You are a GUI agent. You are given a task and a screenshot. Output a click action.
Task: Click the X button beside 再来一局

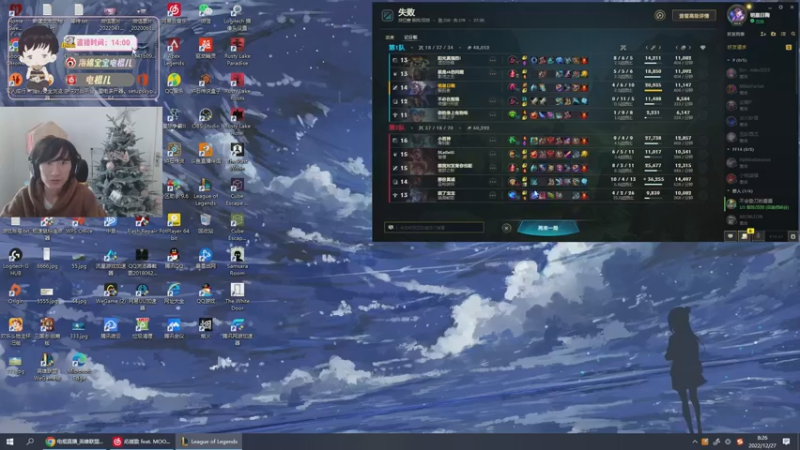pos(506,228)
